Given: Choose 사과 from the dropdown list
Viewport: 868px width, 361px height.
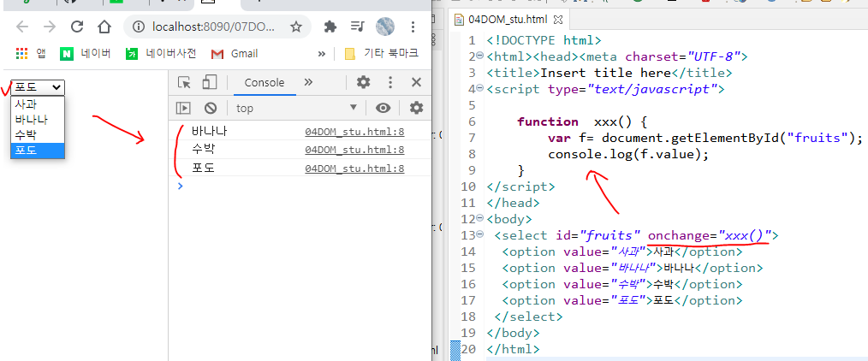Looking at the screenshot, I should (38, 104).
